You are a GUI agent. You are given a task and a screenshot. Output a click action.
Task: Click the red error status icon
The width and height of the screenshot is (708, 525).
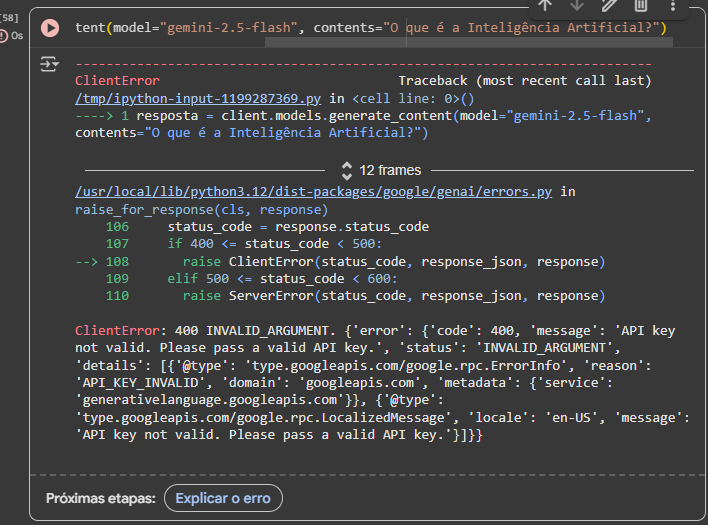[3, 35]
